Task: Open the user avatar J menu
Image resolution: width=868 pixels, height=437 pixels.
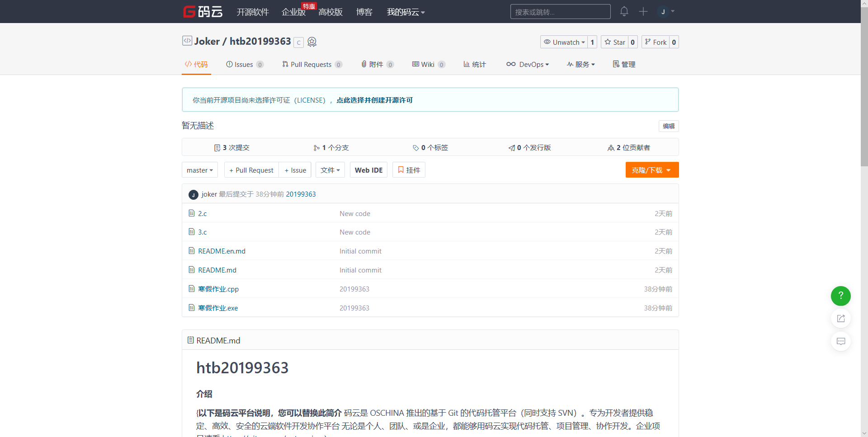Action: [665, 11]
